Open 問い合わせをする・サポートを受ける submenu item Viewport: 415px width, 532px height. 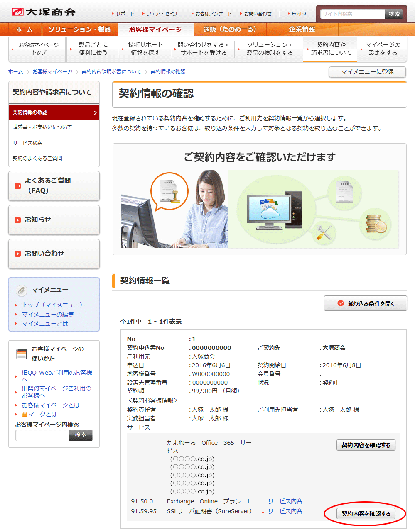[x=203, y=49]
